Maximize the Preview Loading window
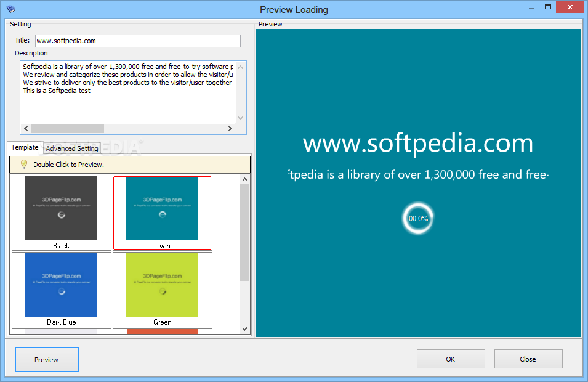Screen dimensions: 588x382 click(548, 7)
